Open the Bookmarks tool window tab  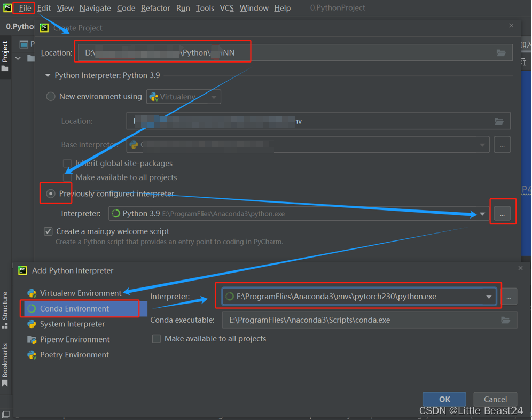(x=5, y=364)
